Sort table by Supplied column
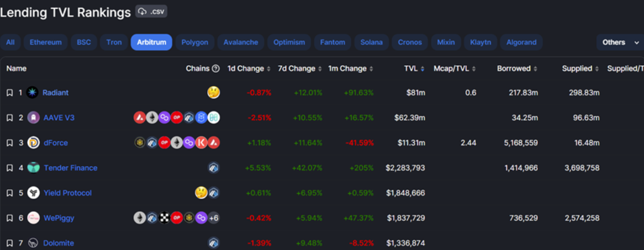Viewport: 644px width, 250px height. [x=580, y=68]
